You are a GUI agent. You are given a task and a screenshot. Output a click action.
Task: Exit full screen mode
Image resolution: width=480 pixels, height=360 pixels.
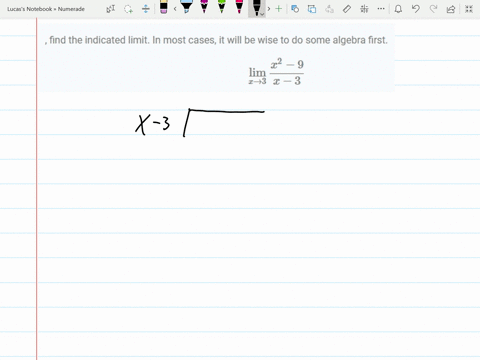click(x=469, y=9)
